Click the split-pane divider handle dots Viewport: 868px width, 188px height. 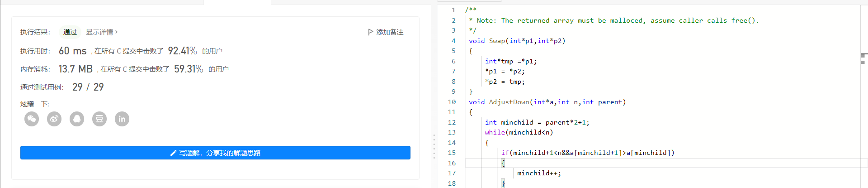(434, 146)
